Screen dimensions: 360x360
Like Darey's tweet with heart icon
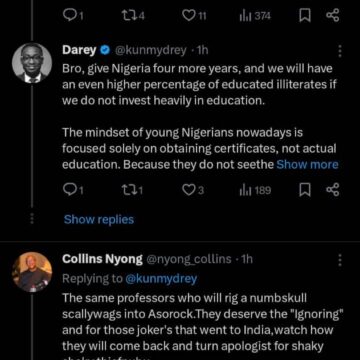[192, 190]
